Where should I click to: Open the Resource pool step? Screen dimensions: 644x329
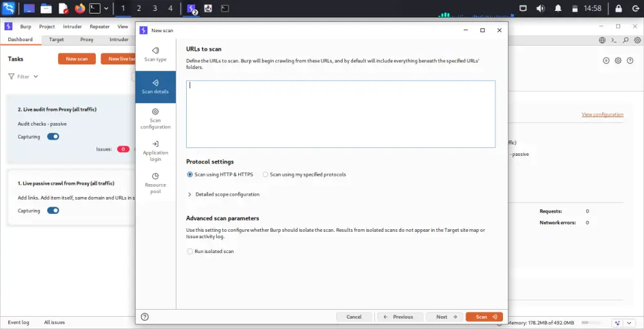[155, 183]
